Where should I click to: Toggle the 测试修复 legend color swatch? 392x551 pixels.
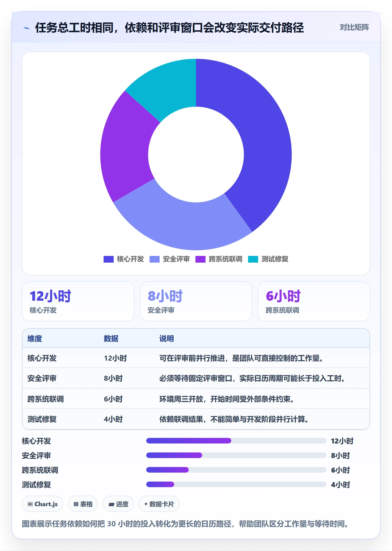[253, 259]
